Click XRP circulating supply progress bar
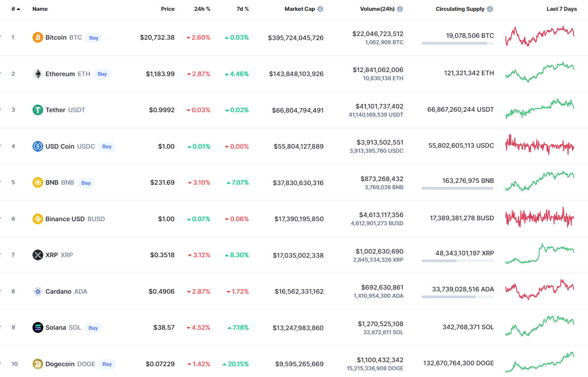This screenshot has width=588, height=377. tap(458, 261)
